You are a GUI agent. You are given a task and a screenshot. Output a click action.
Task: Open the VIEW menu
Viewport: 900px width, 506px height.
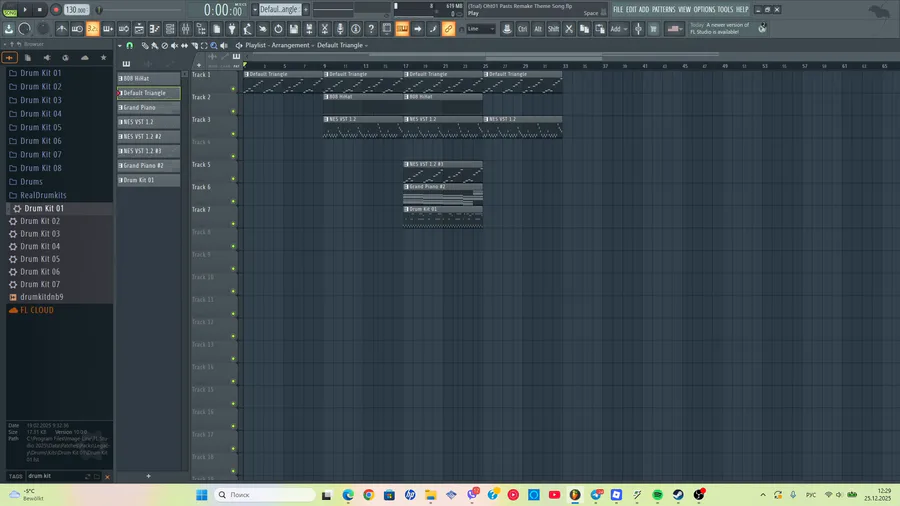click(x=684, y=10)
